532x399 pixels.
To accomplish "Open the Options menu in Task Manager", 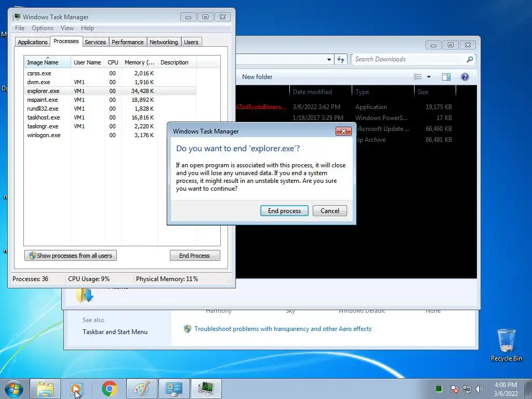I will (x=43, y=28).
